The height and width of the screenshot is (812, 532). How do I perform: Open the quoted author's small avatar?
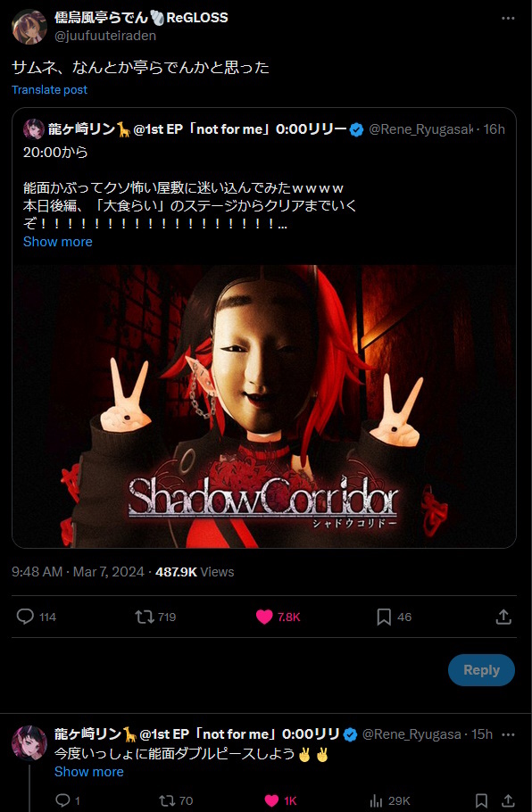tap(34, 129)
